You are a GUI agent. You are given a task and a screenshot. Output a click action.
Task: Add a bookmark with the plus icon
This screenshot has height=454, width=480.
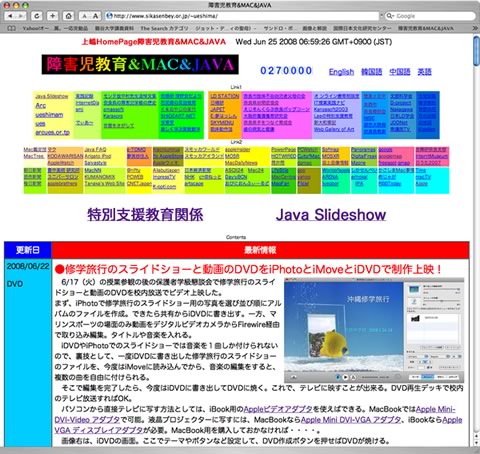52,16
